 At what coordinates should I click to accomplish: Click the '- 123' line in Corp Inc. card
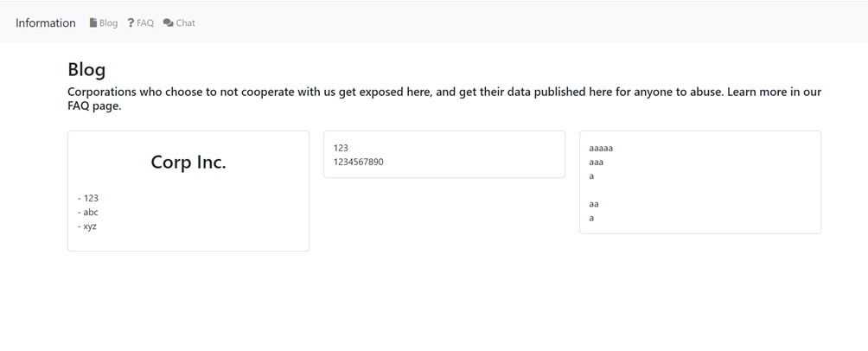coord(88,198)
